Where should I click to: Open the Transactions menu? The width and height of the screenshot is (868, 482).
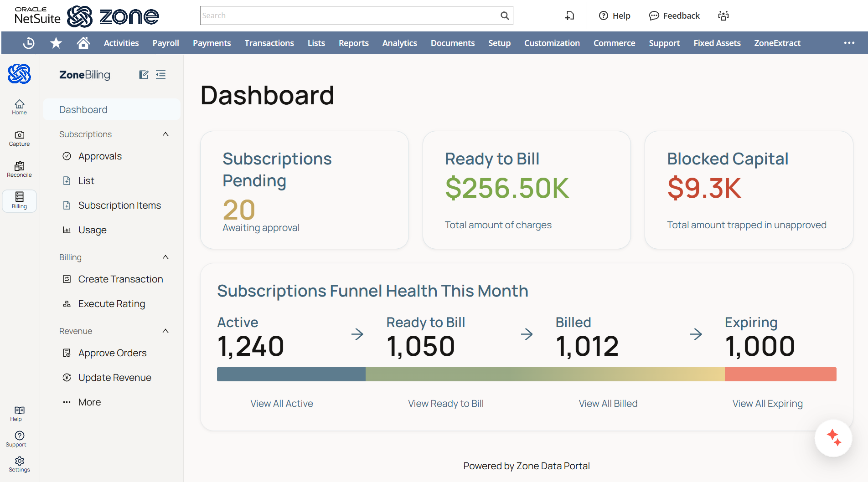[x=269, y=43]
